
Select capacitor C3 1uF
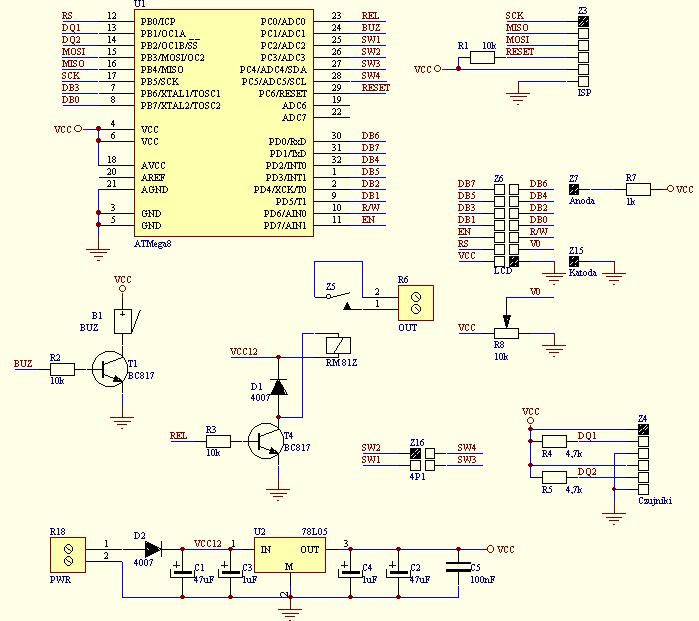[x=230, y=572]
